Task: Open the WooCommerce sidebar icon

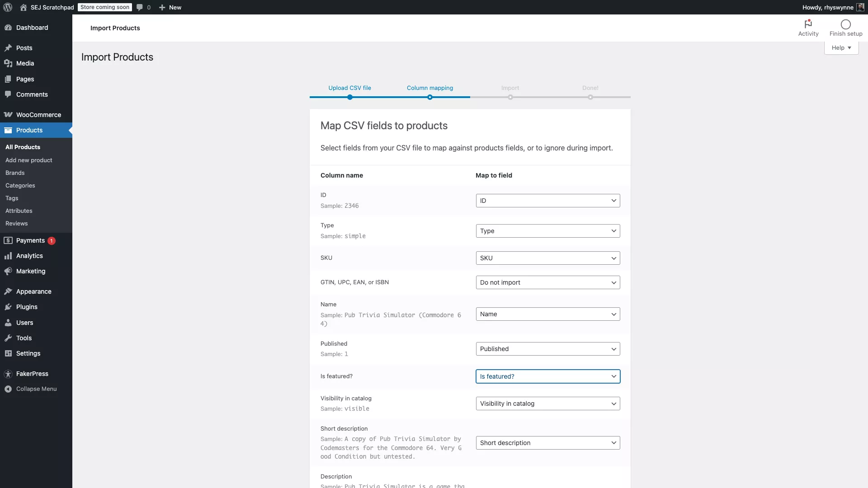Action: [x=8, y=115]
